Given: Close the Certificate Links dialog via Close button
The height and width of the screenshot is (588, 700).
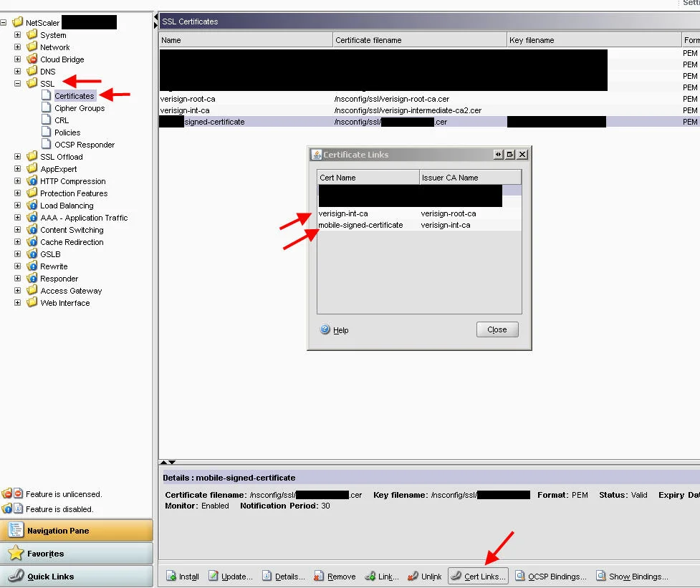Looking at the screenshot, I should 497,329.
